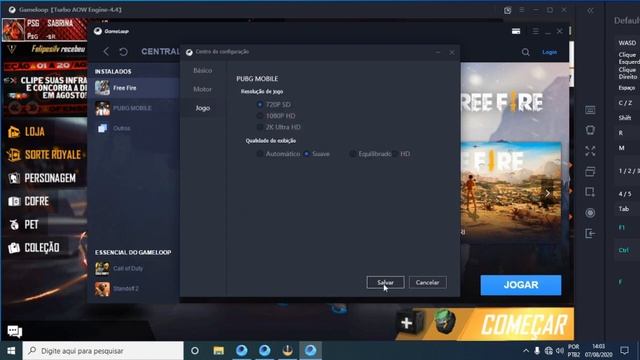The image size is (640, 360).
Task: Open SORTE ROYALE in Free Fire menu
Action: [44, 155]
